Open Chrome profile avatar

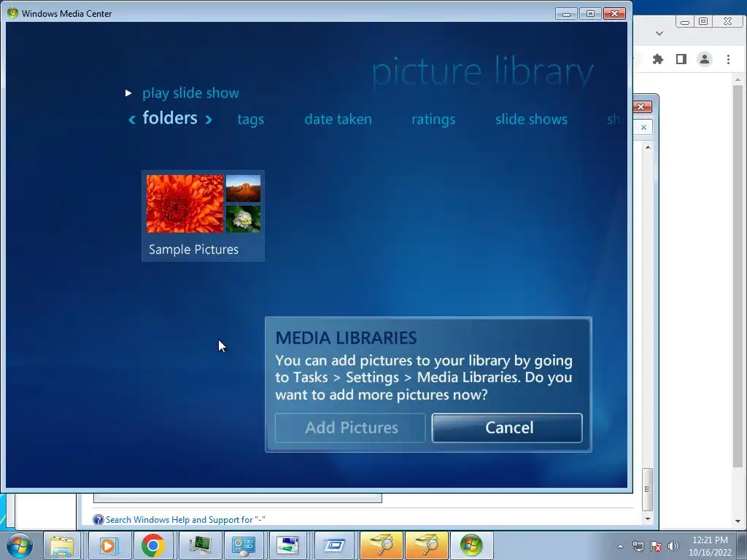tap(704, 59)
